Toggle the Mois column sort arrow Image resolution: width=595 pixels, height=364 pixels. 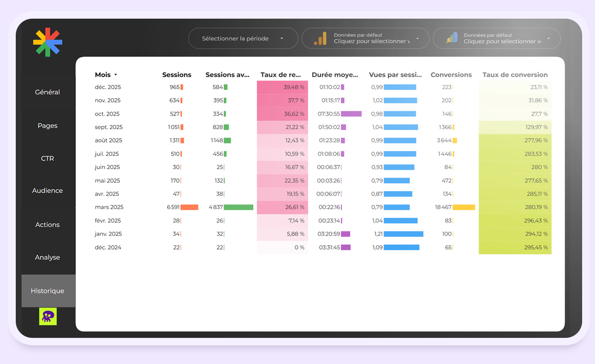pyautogui.click(x=116, y=75)
